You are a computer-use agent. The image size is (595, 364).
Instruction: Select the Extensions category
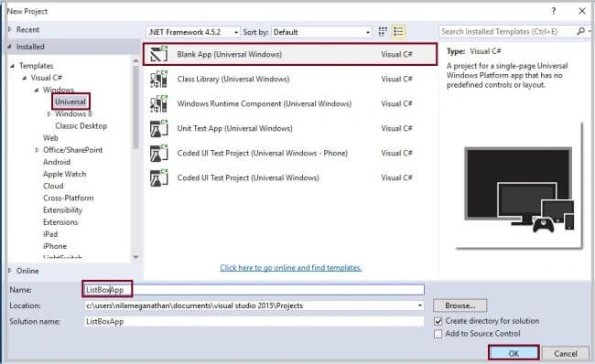[x=60, y=222]
